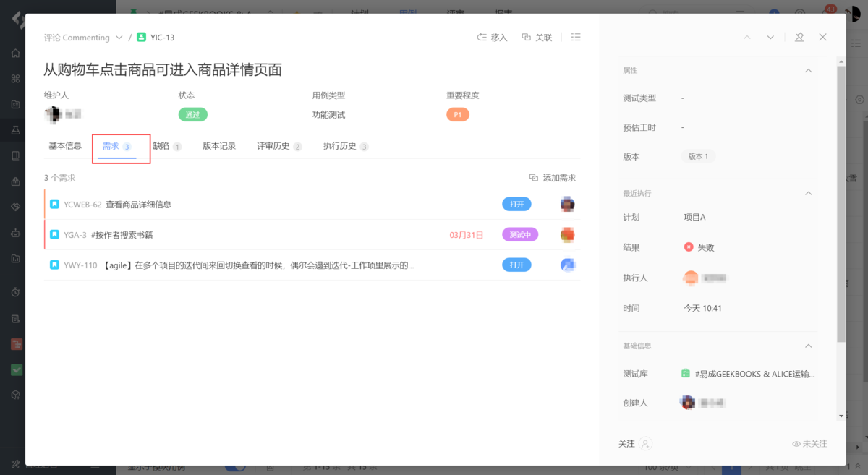
Task: Open the list view icon beside 关联
Action: (x=576, y=37)
